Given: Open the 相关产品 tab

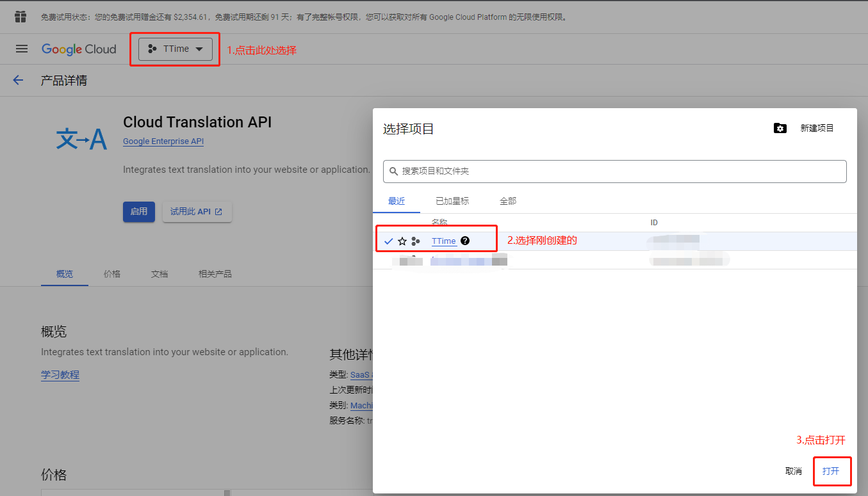Looking at the screenshot, I should point(215,274).
